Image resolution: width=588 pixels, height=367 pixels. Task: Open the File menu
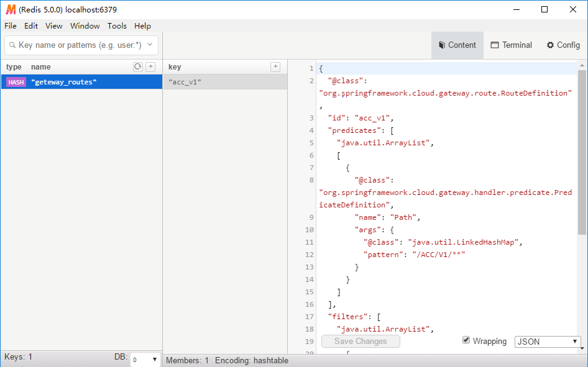pos(10,25)
